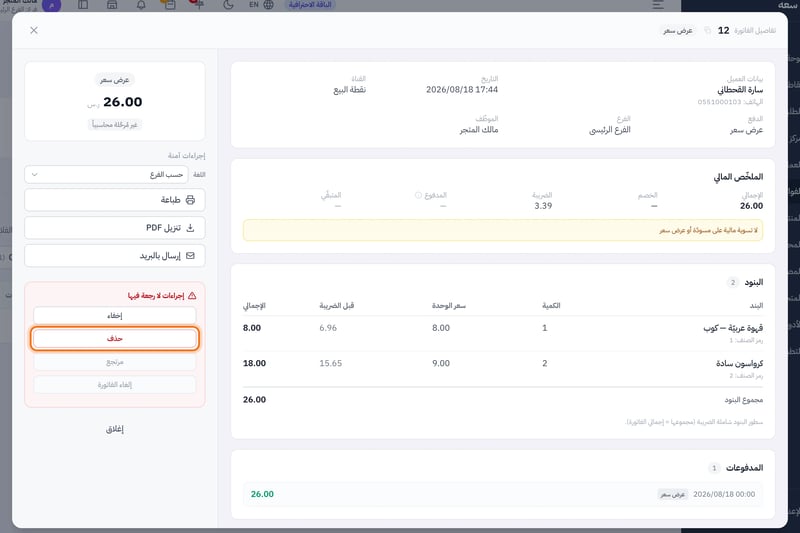Click the سعر الوحدة column header
The image size is (800, 533).
pos(448,306)
